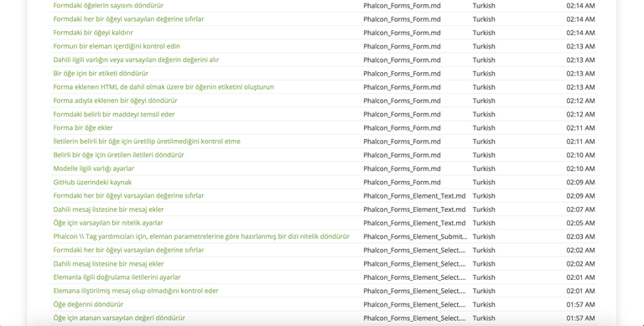
Task: Open the "GitHub üzerindeki kaynak" link
Action: coord(92,182)
